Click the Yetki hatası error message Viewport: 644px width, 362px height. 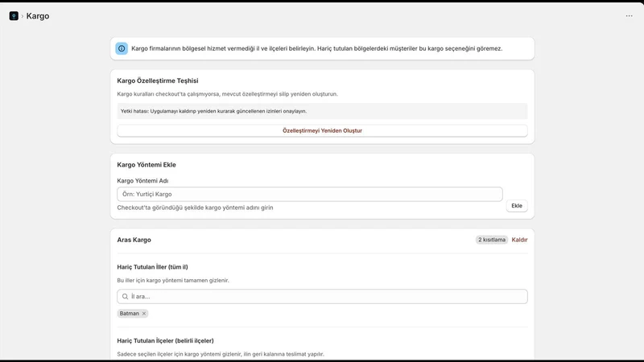[213, 111]
